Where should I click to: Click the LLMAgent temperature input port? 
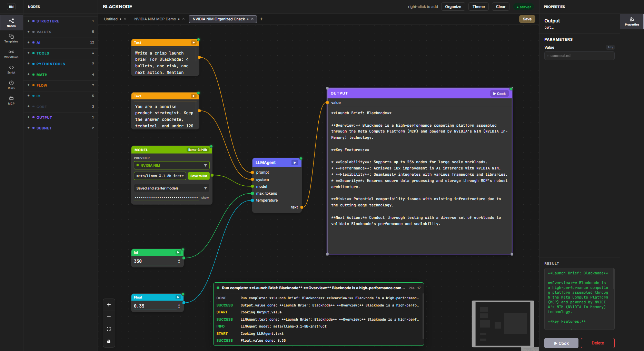coord(252,201)
